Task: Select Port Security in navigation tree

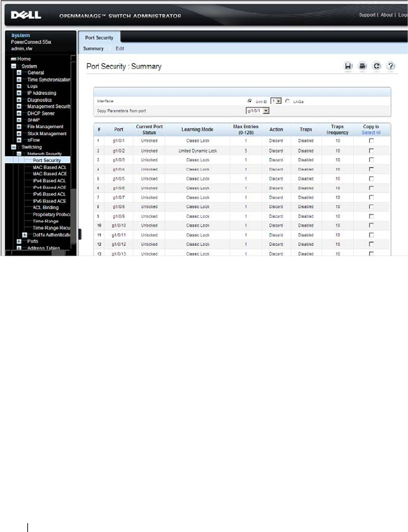Action: pyautogui.click(x=46, y=160)
